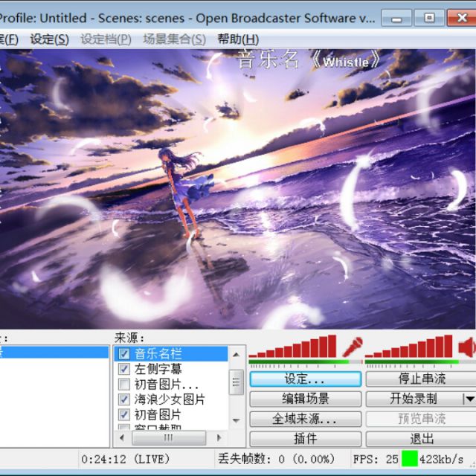Select the 左侧字幕 source row
This screenshot has height=476, width=476.
171,369
